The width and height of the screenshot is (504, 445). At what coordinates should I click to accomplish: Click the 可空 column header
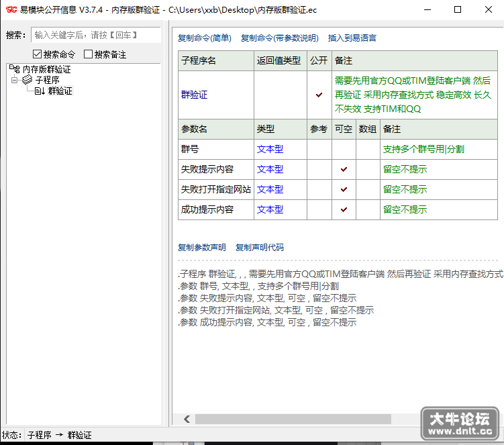[344, 129]
